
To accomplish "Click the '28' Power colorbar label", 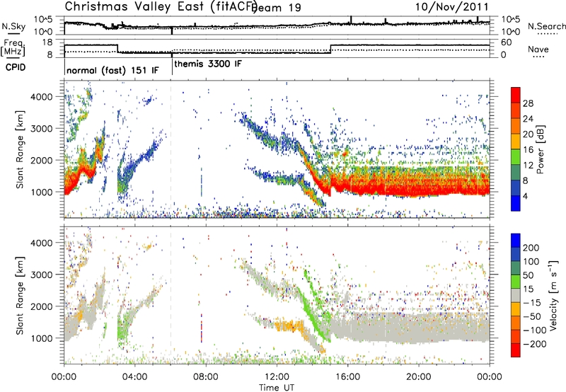I will click(528, 103).
